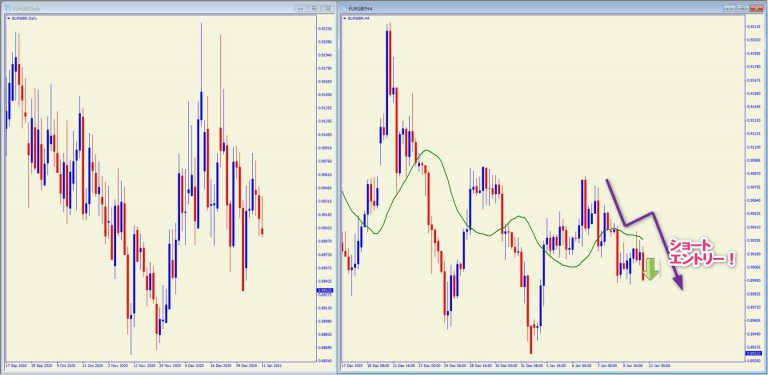Click the 4 Jan 16:00 time label
Image resolution: width=768 pixels, height=375 pixels.
pyautogui.click(x=555, y=365)
